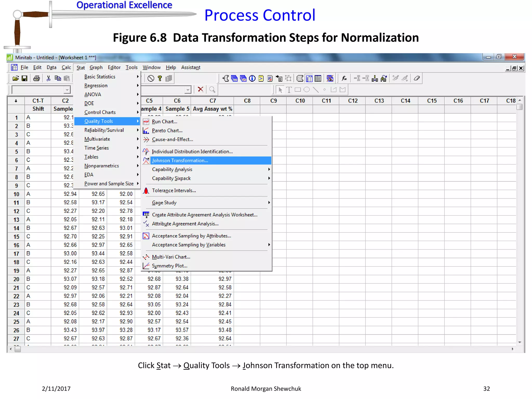Screen dimensions: 532x399
Task: Click the Pareto Chart icon in submenu
Action: [146, 131]
